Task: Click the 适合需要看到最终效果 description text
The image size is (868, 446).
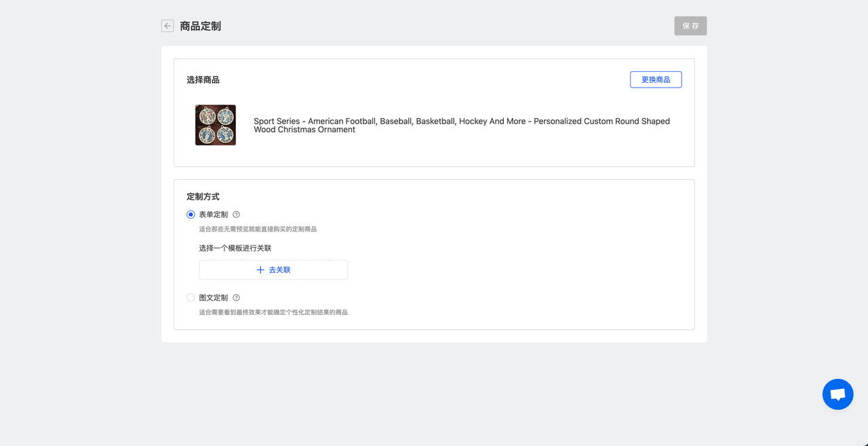Action: click(273, 312)
